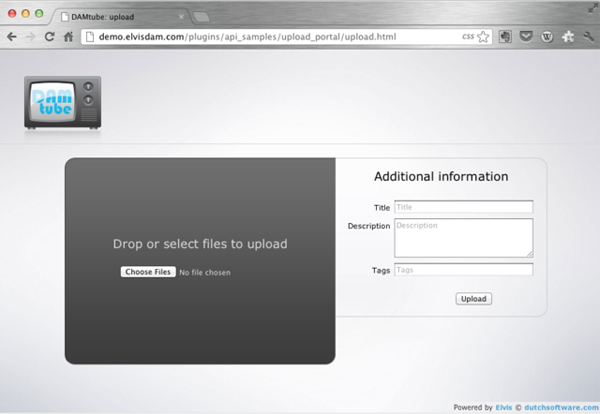Focus the Tags input field

tap(463, 270)
